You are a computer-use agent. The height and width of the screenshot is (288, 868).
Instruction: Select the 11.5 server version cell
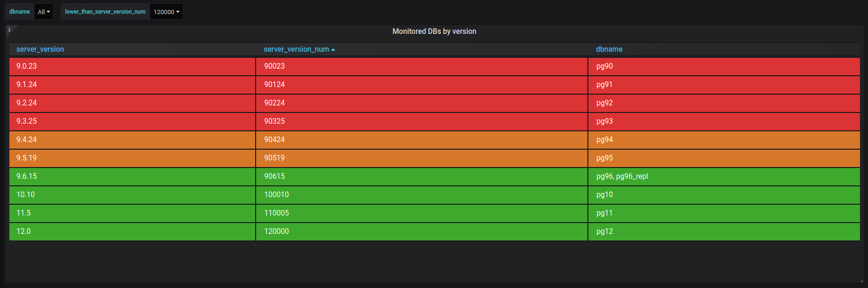tap(132, 213)
